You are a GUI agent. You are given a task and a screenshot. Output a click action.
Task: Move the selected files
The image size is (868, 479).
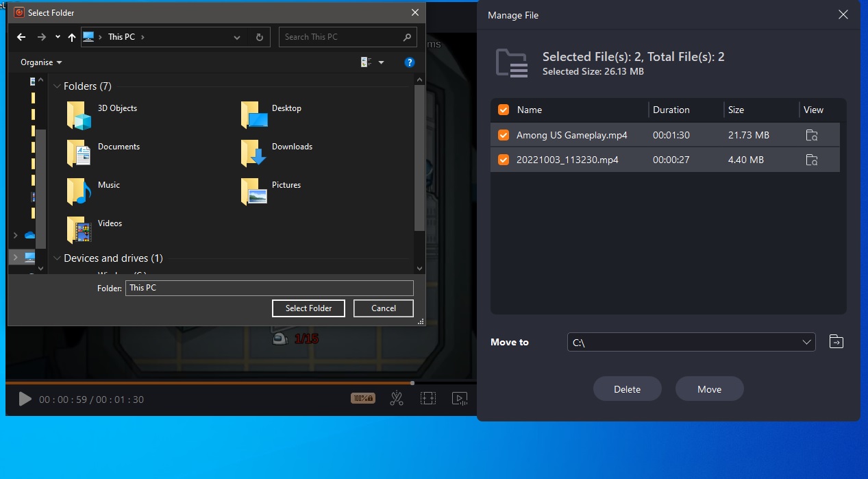coord(710,389)
